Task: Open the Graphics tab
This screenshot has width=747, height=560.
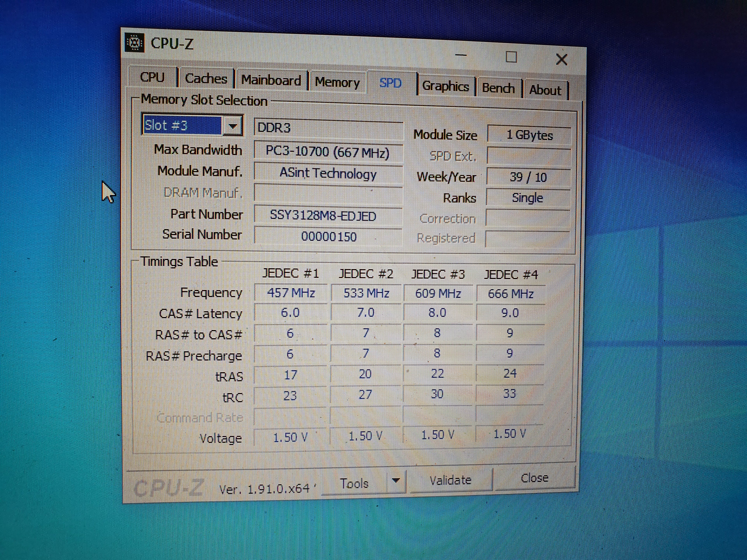Action: click(x=445, y=86)
